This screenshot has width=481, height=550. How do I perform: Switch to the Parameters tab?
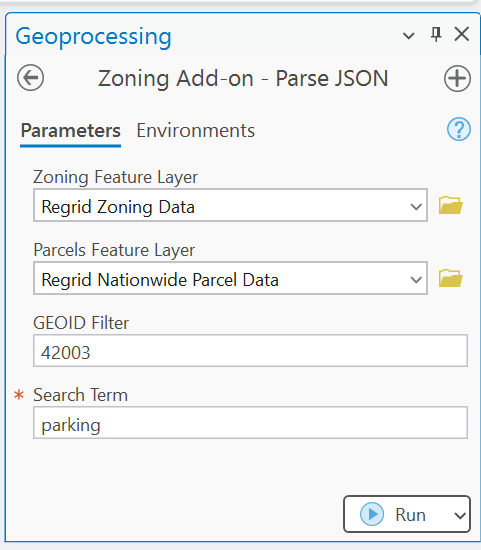[71, 131]
